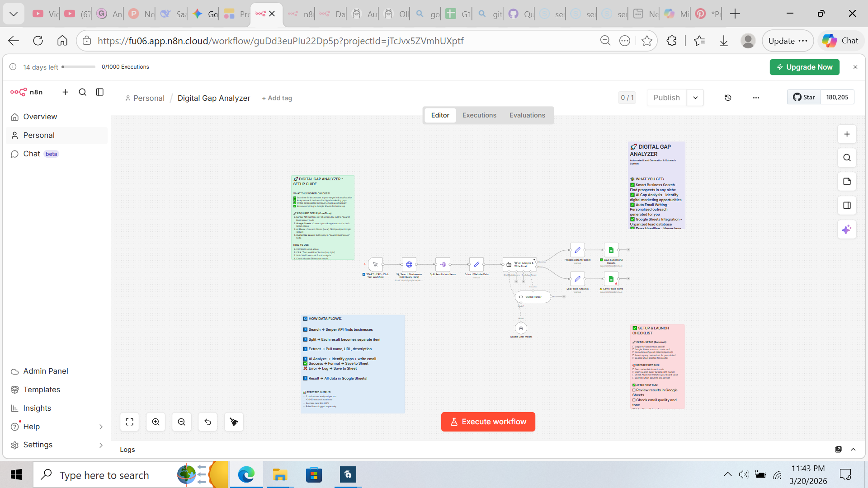
Task: Click the tidy up nodes broom icon
Action: 234,422
